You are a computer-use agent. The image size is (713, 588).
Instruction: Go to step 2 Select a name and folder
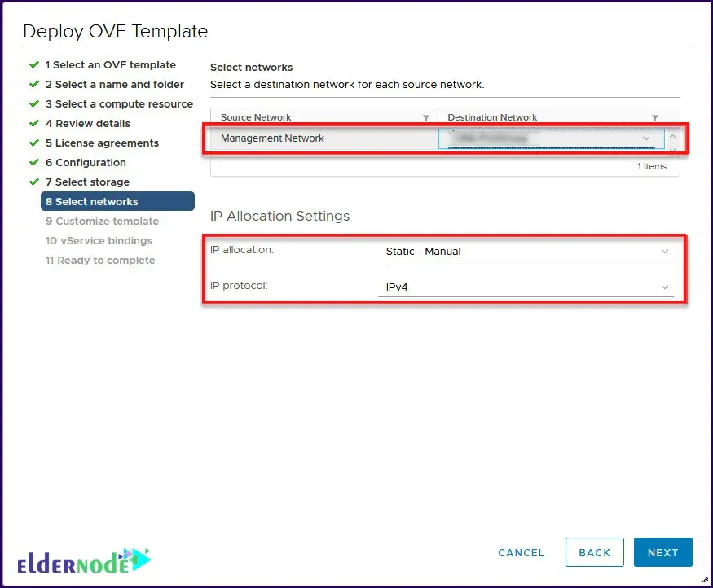tap(114, 84)
